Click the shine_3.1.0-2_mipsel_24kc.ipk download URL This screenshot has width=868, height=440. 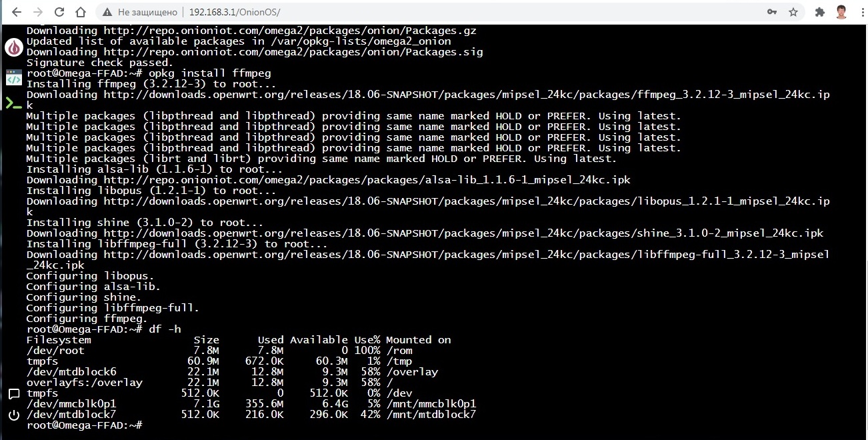[x=464, y=233]
